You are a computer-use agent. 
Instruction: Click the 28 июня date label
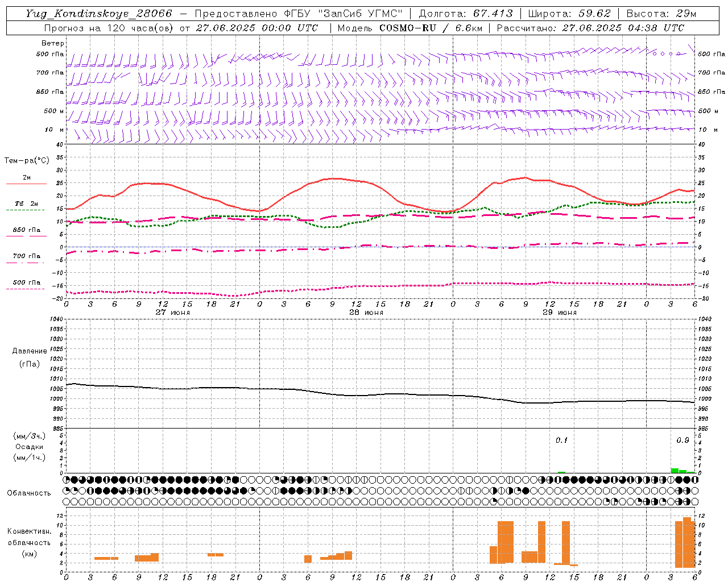[x=366, y=313]
